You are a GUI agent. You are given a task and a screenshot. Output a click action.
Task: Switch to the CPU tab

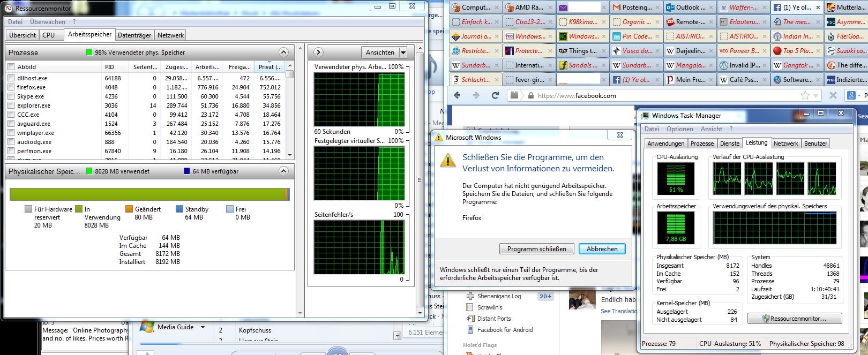(49, 35)
